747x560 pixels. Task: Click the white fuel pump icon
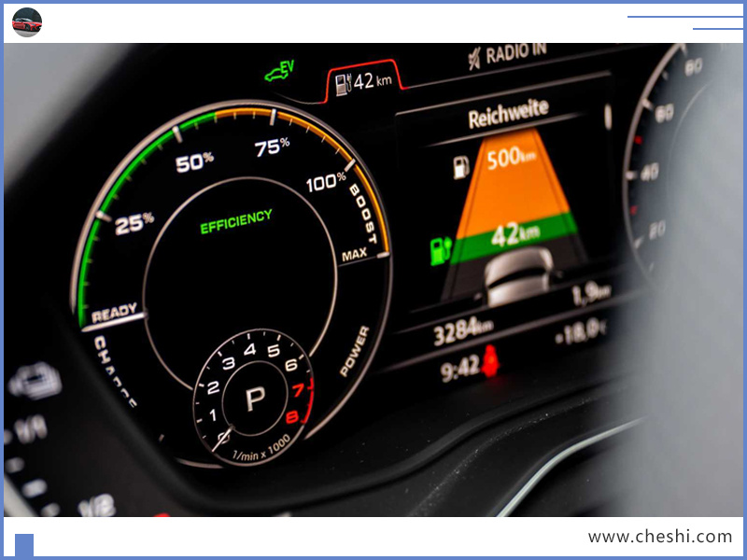coord(460,167)
